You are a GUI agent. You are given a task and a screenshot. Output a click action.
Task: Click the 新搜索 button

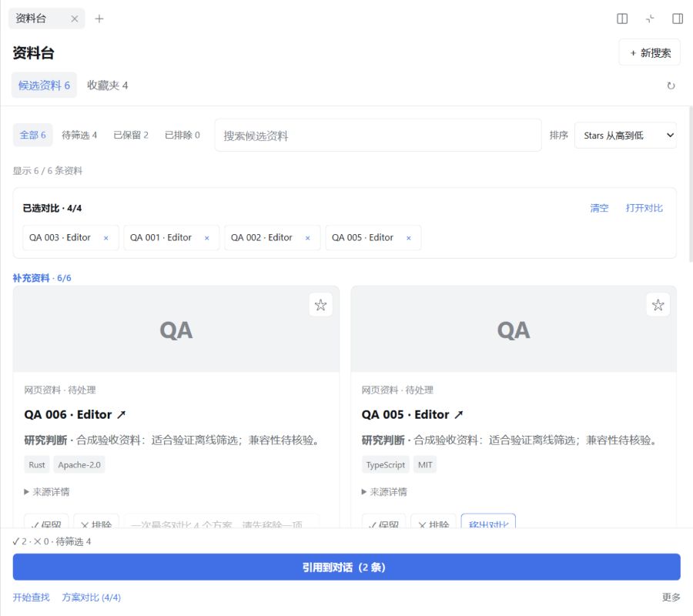tap(649, 52)
